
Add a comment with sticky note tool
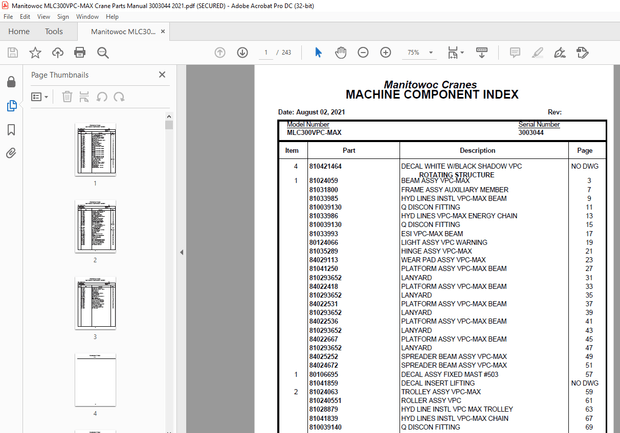516,52
